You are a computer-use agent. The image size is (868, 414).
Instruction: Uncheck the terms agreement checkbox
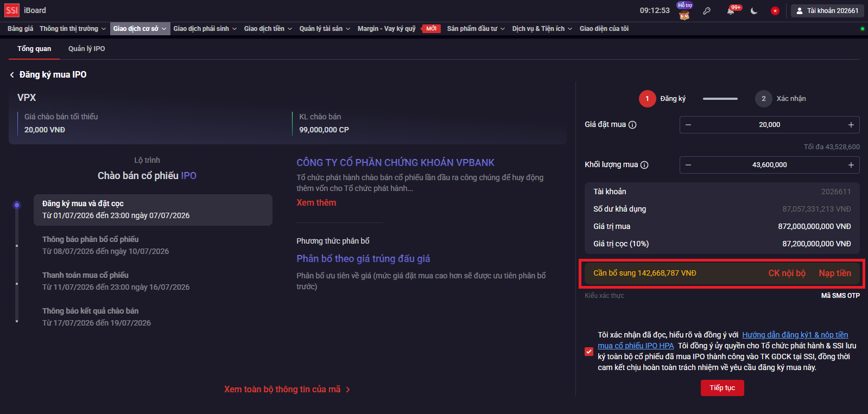pyautogui.click(x=589, y=352)
